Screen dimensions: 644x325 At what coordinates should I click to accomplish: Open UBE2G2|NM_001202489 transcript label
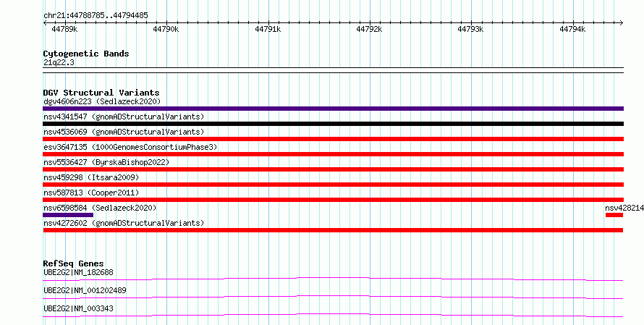tap(85, 290)
